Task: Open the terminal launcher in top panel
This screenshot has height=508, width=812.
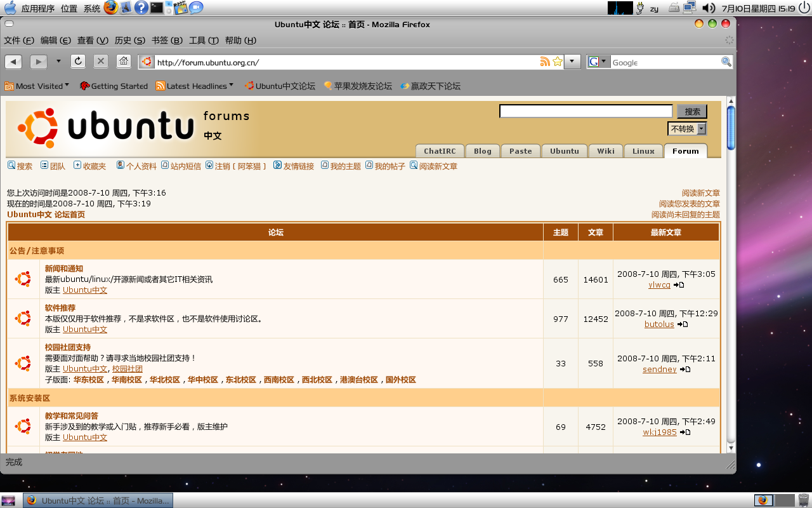Action: 157,8
